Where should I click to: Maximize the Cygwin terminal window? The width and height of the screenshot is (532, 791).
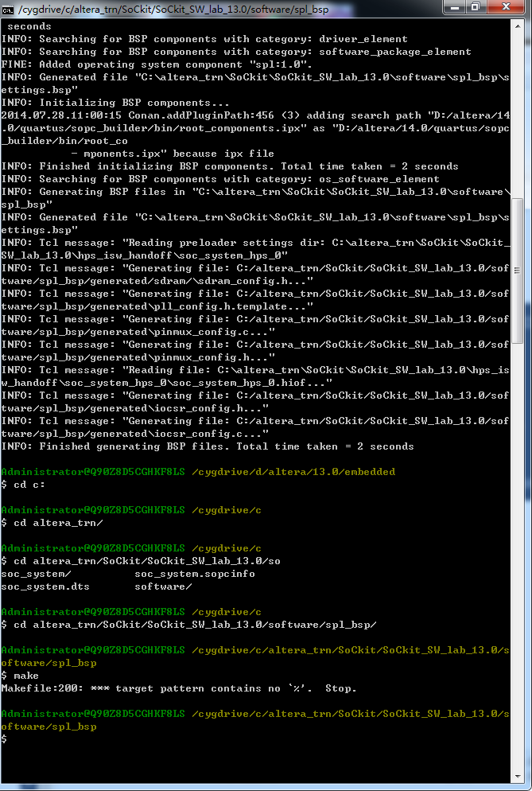(x=476, y=7)
